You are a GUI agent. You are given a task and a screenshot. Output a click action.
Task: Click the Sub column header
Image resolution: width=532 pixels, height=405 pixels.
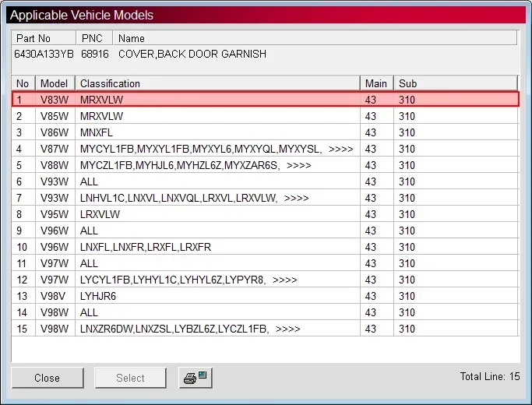pos(456,83)
